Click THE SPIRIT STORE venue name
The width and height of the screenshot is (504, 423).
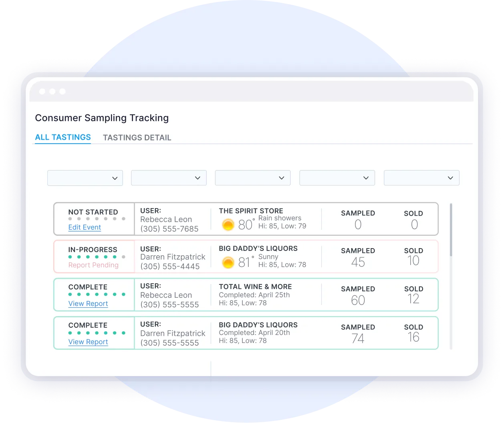click(251, 211)
